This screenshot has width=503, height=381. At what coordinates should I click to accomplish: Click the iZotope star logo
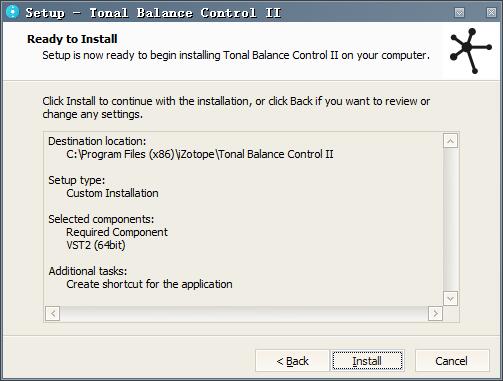tap(470, 51)
